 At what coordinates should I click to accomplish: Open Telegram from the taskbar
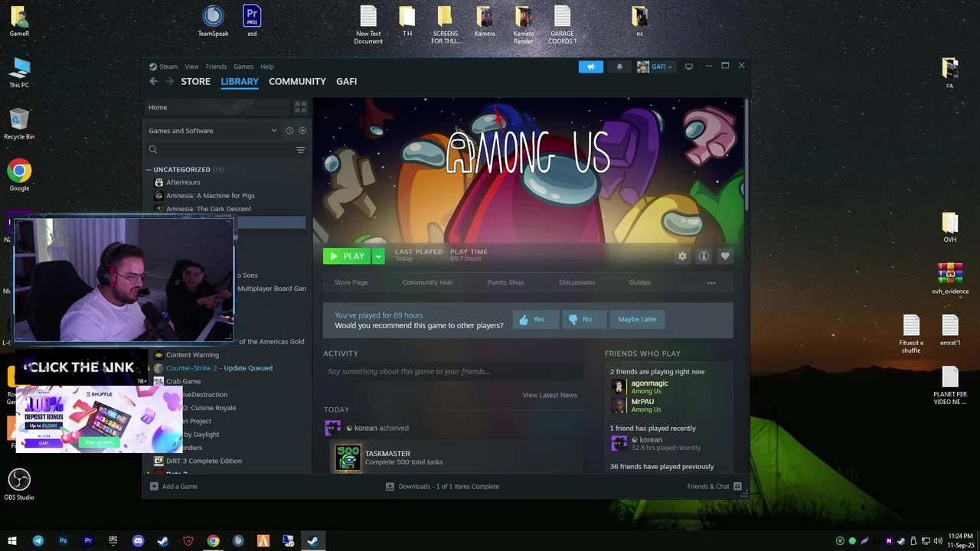click(x=38, y=541)
